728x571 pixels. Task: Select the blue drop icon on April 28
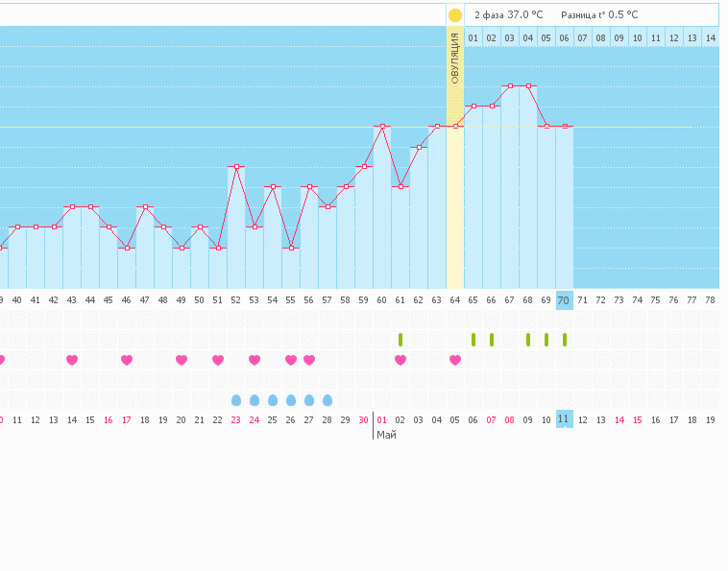(x=328, y=400)
